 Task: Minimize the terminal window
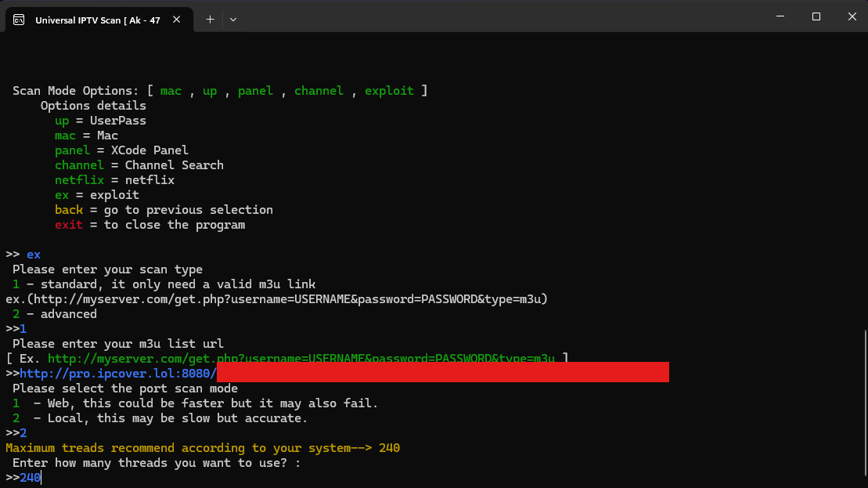780,16
